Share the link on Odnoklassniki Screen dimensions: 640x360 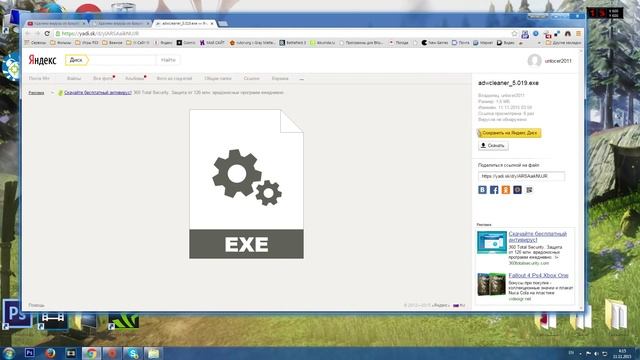pyautogui.click(x=506, y=190)
